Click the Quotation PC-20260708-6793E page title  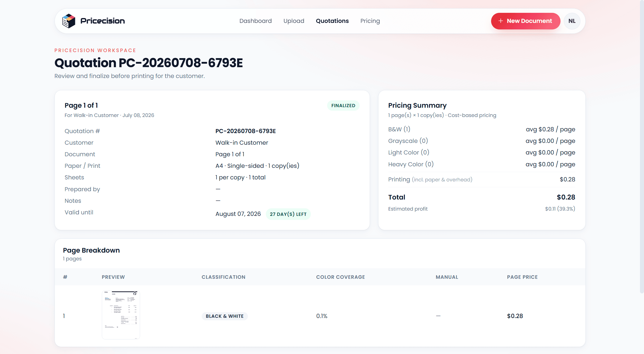pyautogui.click(x=149, y=63)
